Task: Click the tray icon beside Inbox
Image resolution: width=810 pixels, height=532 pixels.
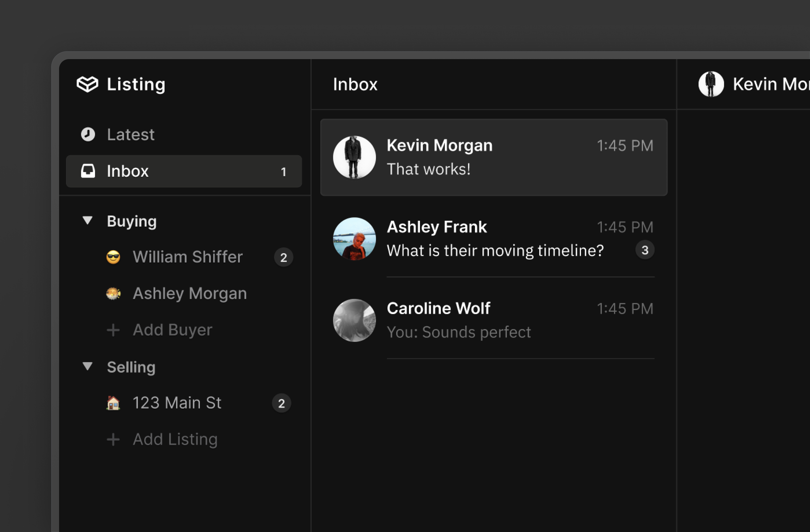Action: point(88,172)
